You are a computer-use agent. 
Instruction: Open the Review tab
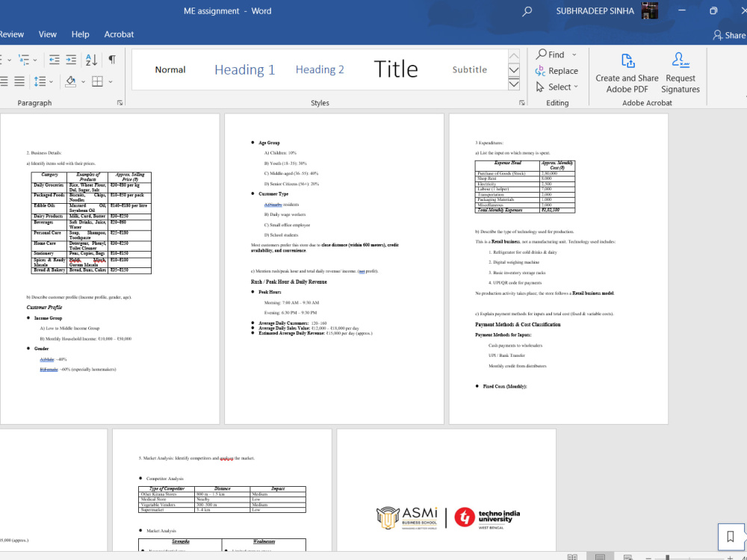pos(11,34)
